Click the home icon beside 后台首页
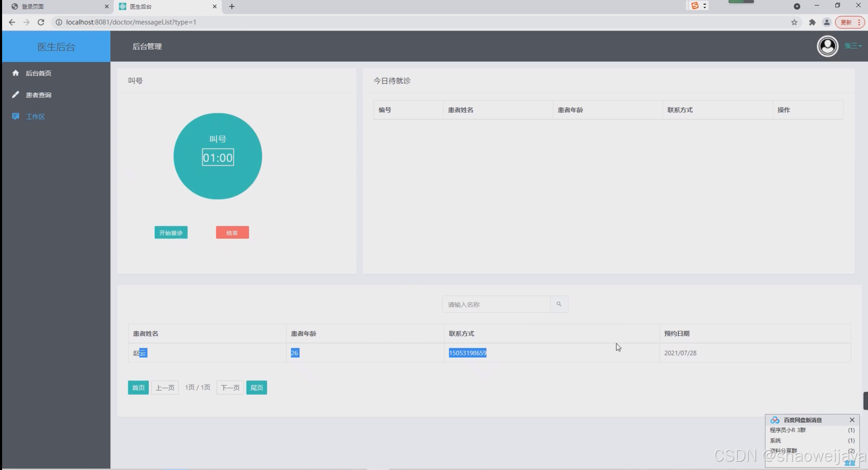 click(x=15, y=73)
